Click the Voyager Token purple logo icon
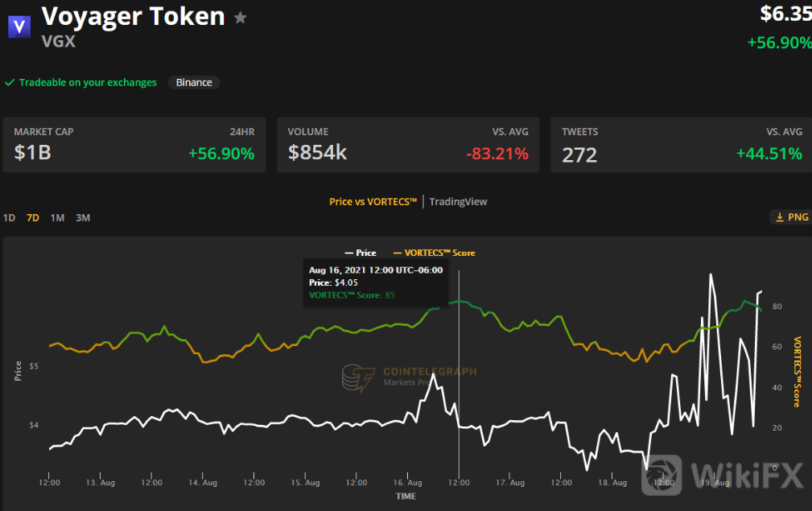The image size is (812, 511). (x=19, y=26)
